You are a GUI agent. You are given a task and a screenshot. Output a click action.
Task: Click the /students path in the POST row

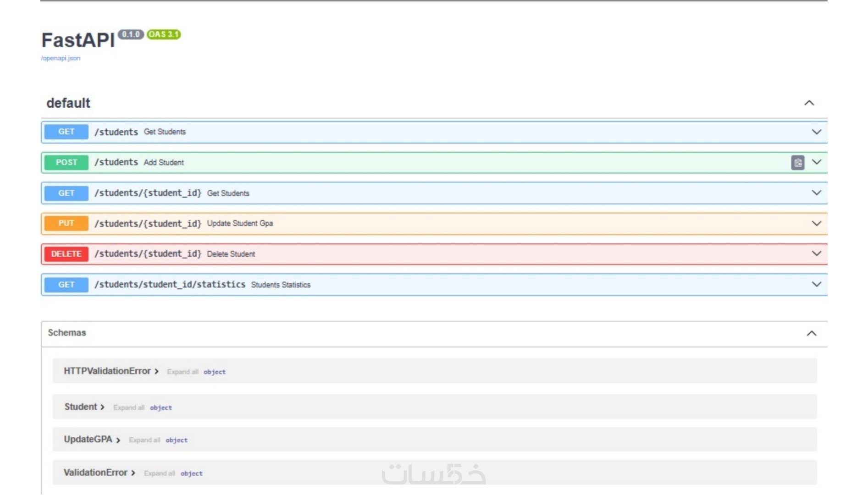point(116,162)
